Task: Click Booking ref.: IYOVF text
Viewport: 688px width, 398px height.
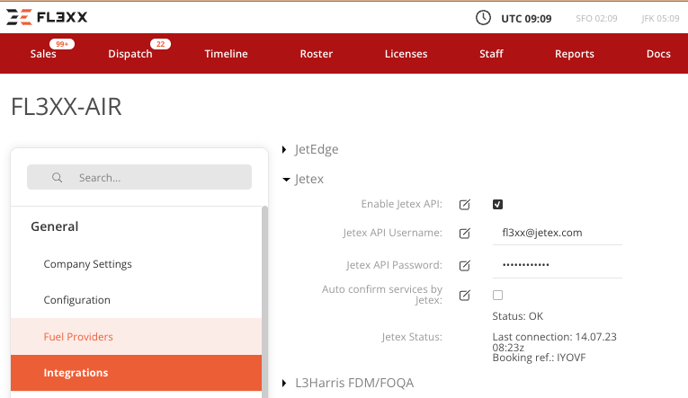Action: click(x=539, y=358)
